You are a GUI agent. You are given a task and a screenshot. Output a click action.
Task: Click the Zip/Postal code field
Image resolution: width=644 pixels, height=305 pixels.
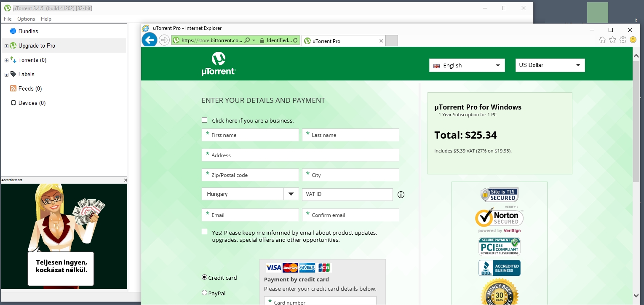250,175
